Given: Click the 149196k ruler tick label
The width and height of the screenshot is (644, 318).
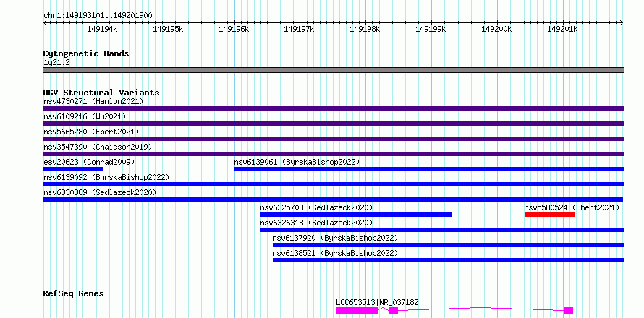Looking at the screenshot, I should [234, 29].
